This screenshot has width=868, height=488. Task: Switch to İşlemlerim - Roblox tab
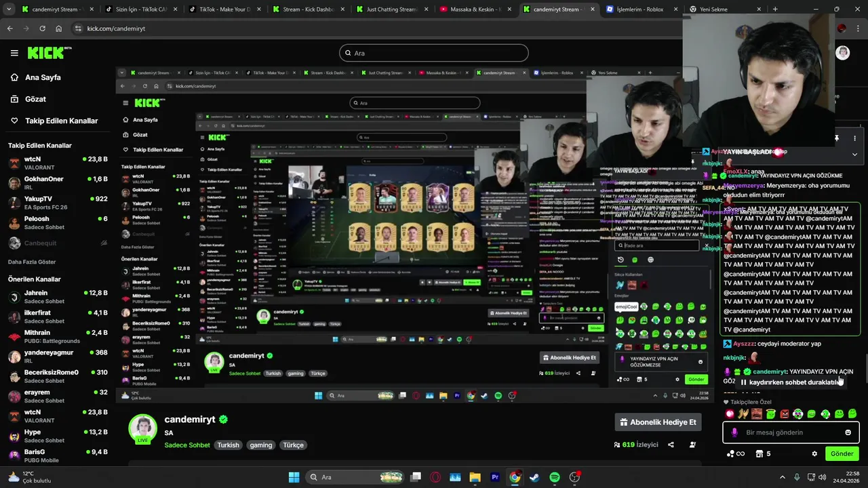pyautogui.click(x=642, y=9)
